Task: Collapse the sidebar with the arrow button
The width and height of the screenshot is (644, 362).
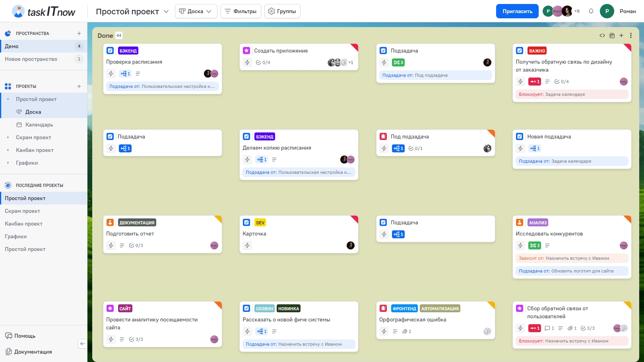Action: point(82,344)
